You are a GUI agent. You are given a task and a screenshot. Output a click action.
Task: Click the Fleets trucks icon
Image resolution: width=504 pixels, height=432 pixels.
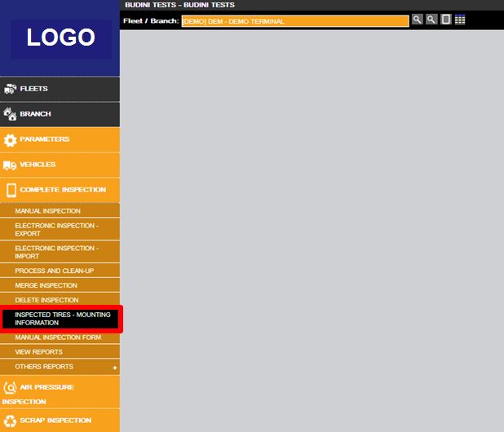(x=10, y=89)
